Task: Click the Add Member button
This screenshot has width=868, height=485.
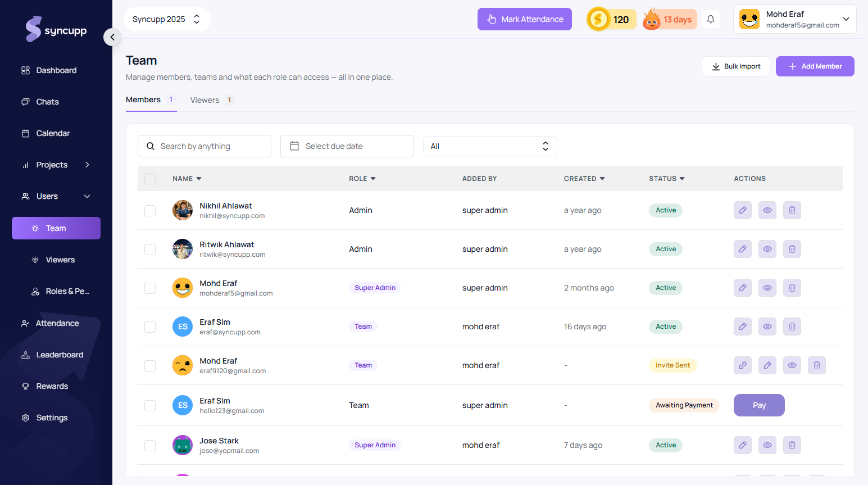Action: (x=815, y=66)
